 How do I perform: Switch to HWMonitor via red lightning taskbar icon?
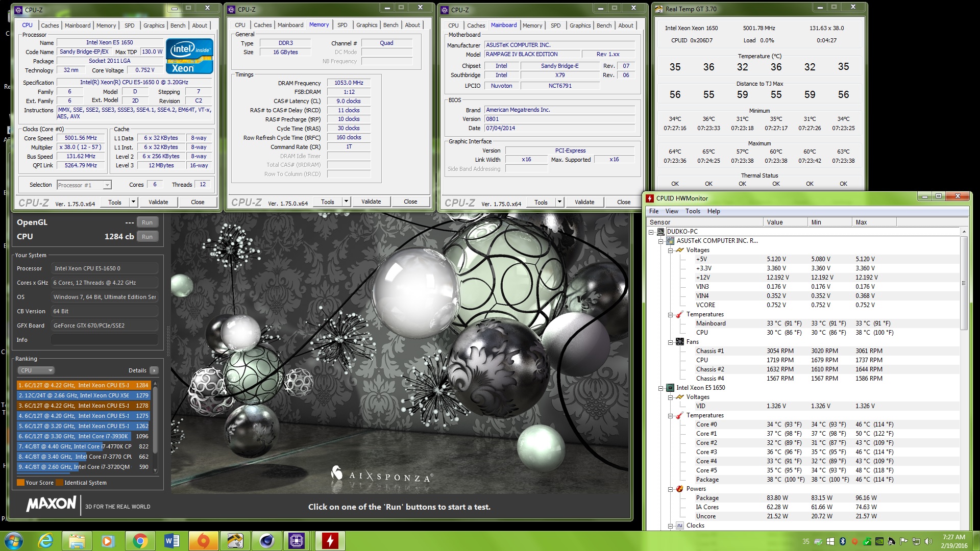pos(330,541)
